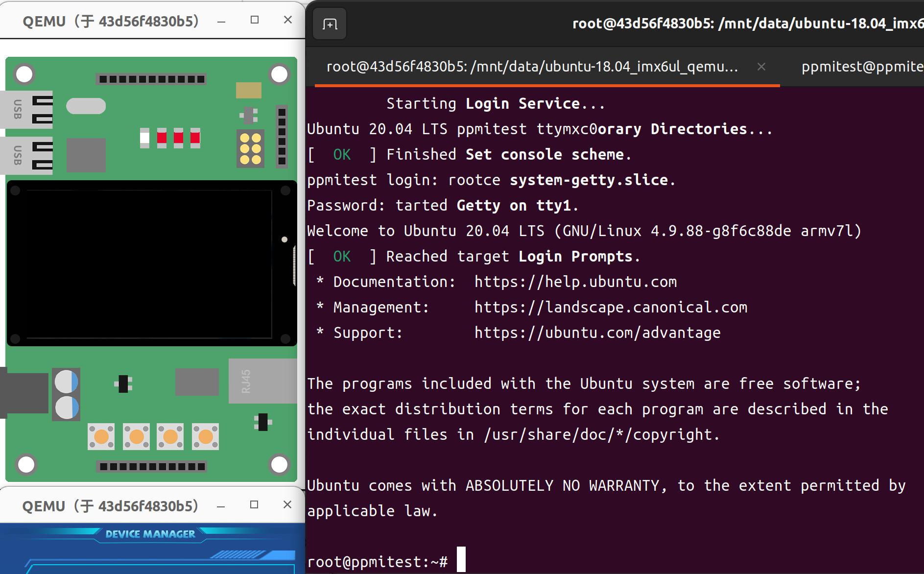Click the 'Starting Login Service...' line
924x574 pixels.
tap(496, 103)
